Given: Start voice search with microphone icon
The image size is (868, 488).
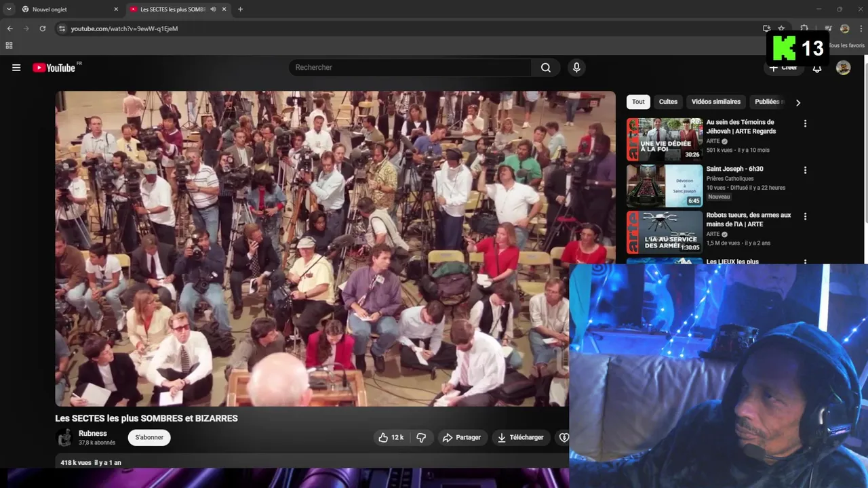Looking at the screenshot, I should point(576,68).
